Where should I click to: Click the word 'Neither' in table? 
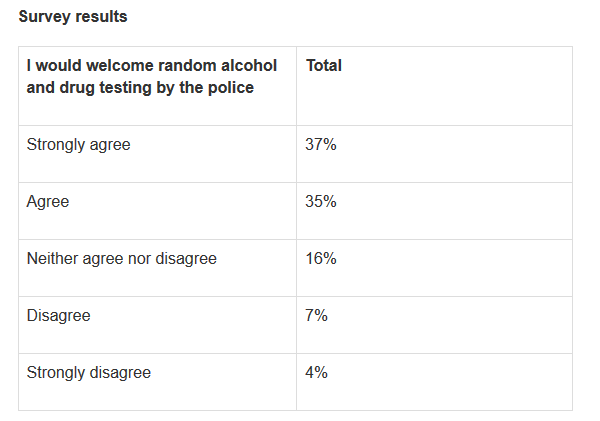coord(52,259)
